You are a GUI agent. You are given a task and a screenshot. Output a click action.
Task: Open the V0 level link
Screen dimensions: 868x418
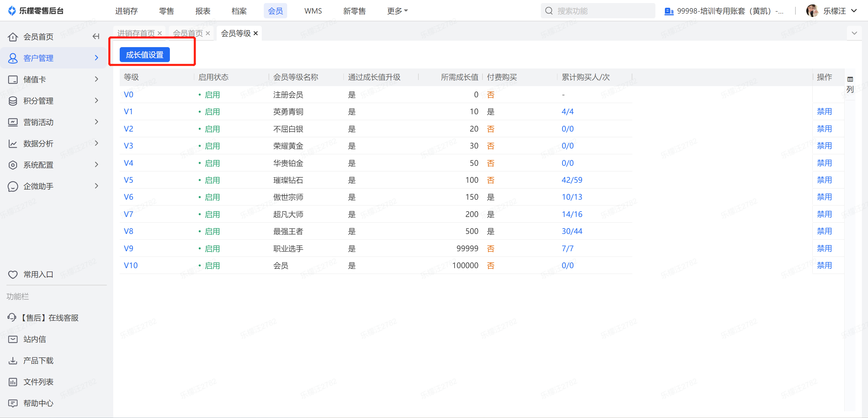tap(129, 95)
